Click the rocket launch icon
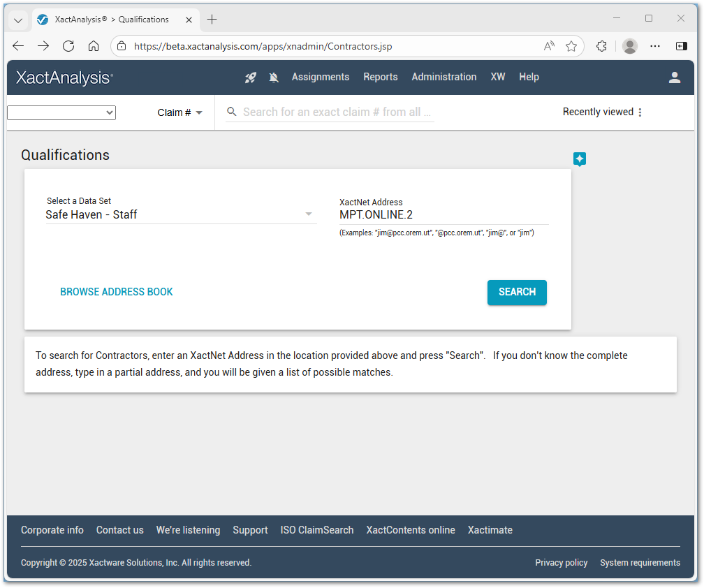Image resolution: width=704 pixels, height=588 pixels. click(x=251, y=78)
